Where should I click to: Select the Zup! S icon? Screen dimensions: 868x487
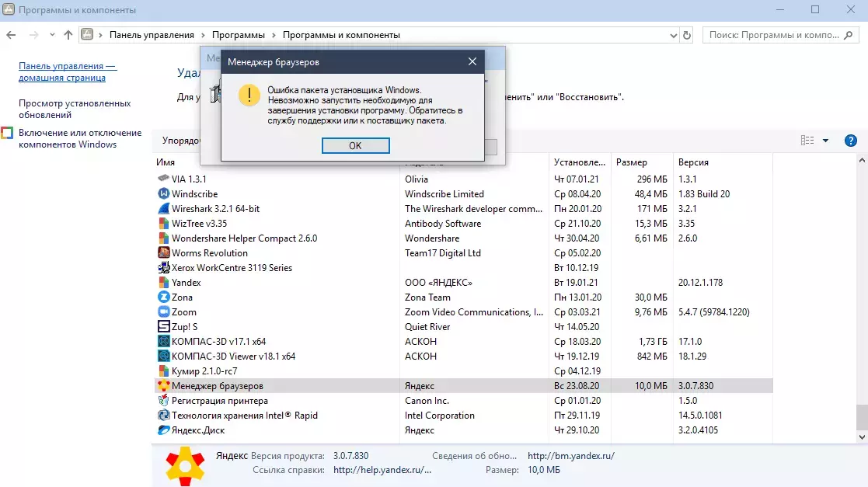click(x=163, y=326)
